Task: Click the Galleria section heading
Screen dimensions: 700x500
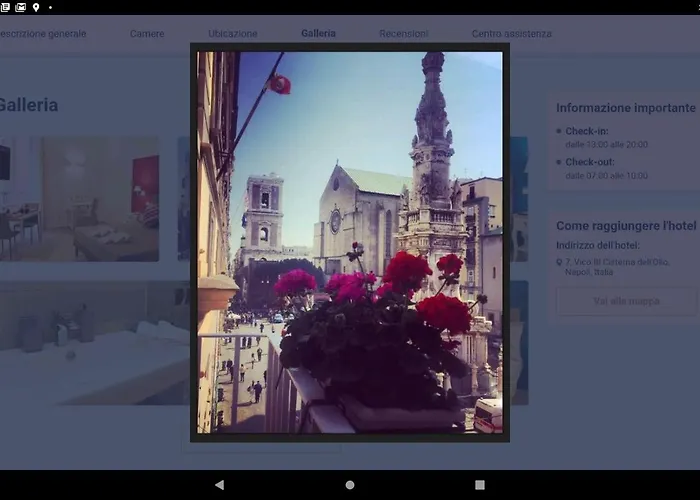Action: point(28,105)
